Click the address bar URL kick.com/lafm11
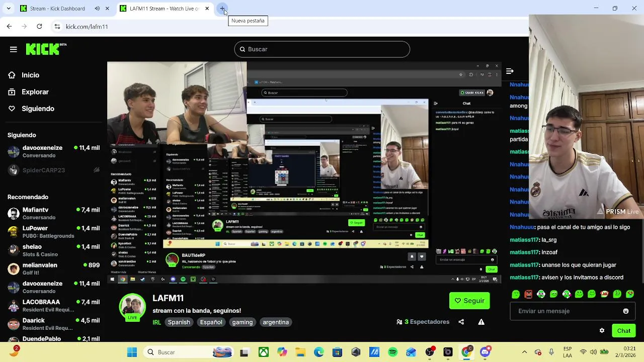The height and width of the screenshot is (362, 644). pyautogui.click(x=87, y=27)
